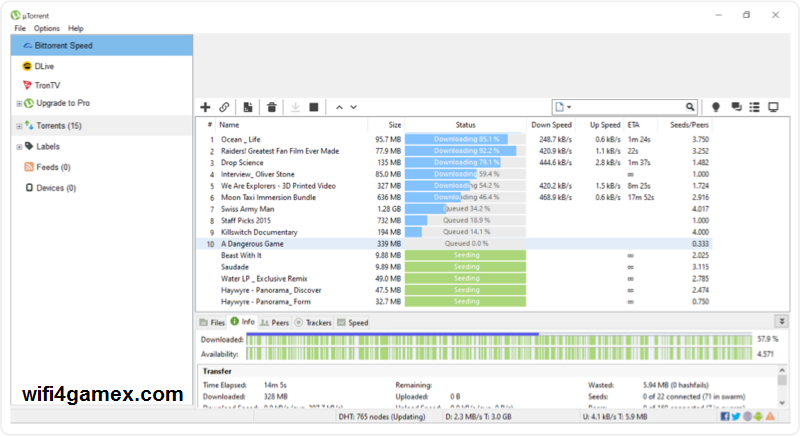The width and height of the screenshot is (800, 437).
Task: Click Add Torrent from URL link icon
Action: click(x=224, y=107)
